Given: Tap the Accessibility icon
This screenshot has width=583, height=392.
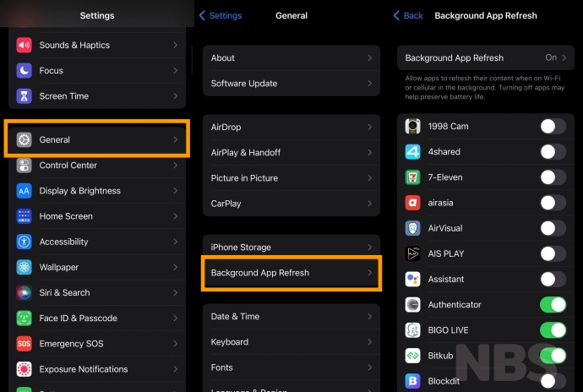Looking at the screenshot, I should click(25, 242).
